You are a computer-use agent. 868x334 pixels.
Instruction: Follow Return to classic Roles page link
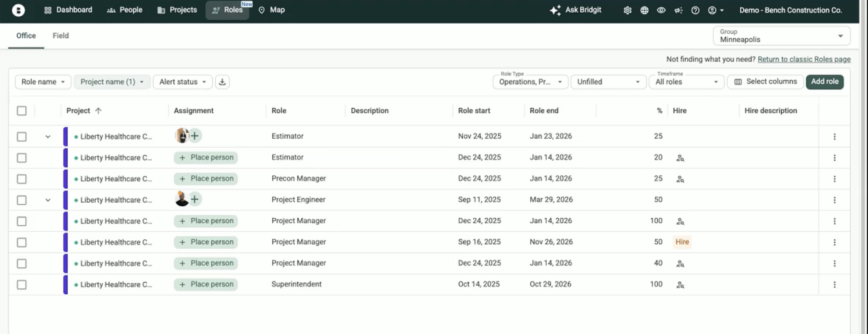804,59
